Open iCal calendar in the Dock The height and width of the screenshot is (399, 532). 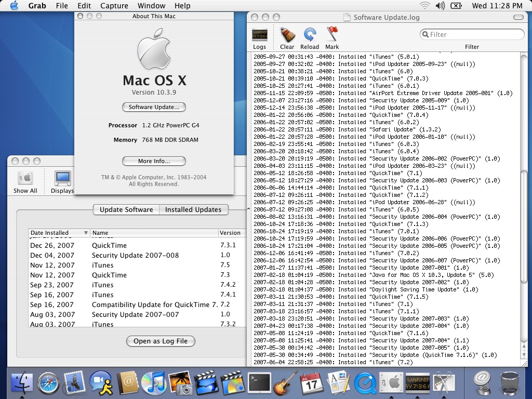pyautogui.click(x=312, y=383)
